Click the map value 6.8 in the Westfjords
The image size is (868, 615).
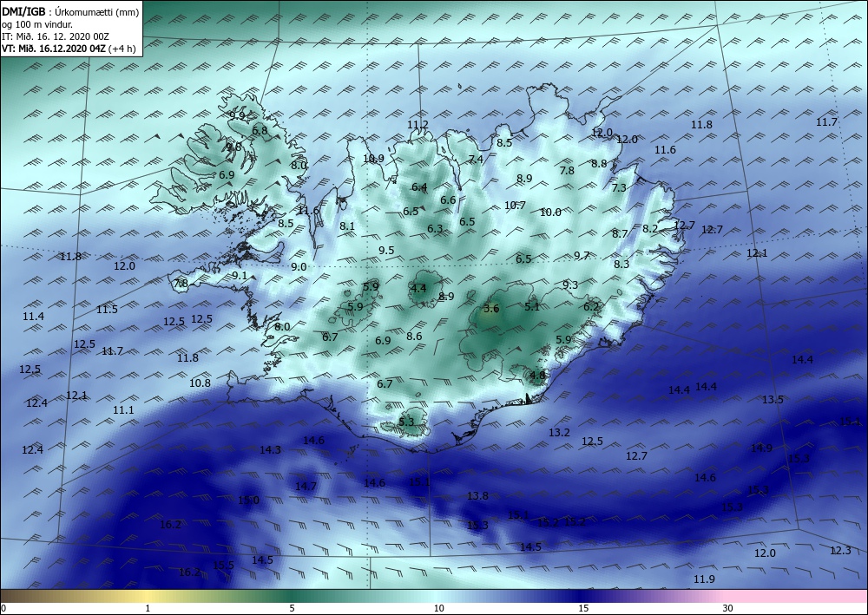click(260, 130)
